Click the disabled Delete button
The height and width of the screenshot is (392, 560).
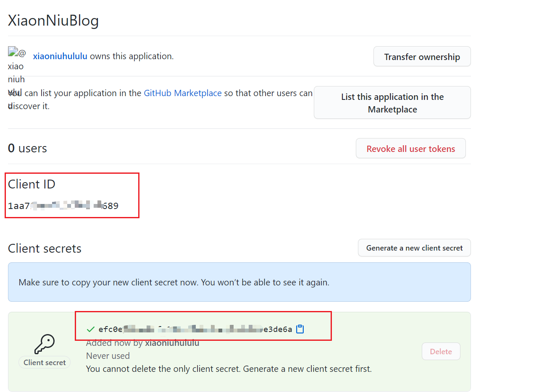point(441,352)
